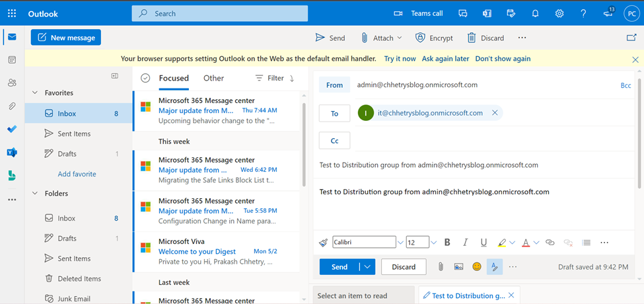The height and width of the screenshot is (304, 644).
Task: Toggle the message sort order arrow
Action: pos(292,79)
